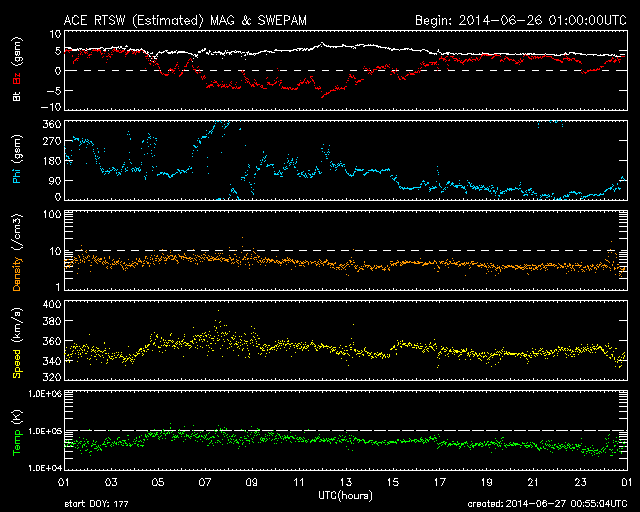Image resolution: width=640 pixels, height=512 pixels.
Task: Click the "1" tick on the Density axis
Action: 58,287
